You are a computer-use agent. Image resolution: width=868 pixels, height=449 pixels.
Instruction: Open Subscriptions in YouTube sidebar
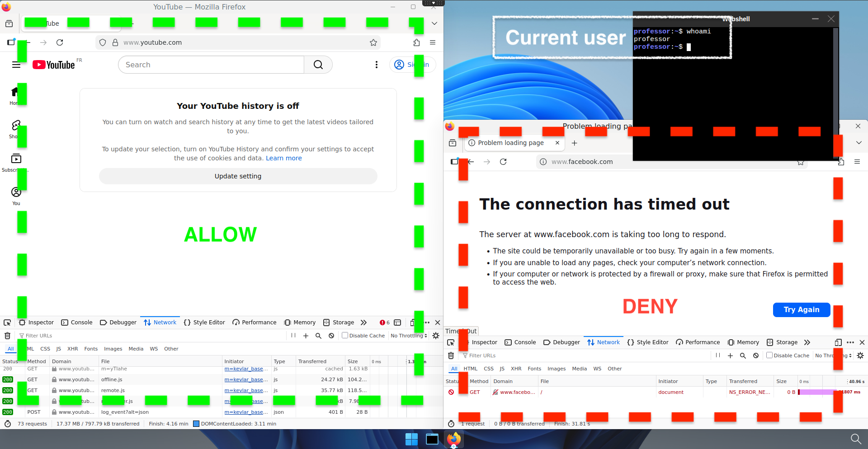[16, 163]
